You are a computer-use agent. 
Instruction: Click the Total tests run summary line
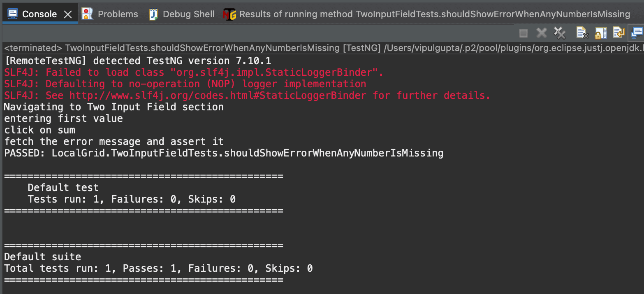(x=158, y=268)
